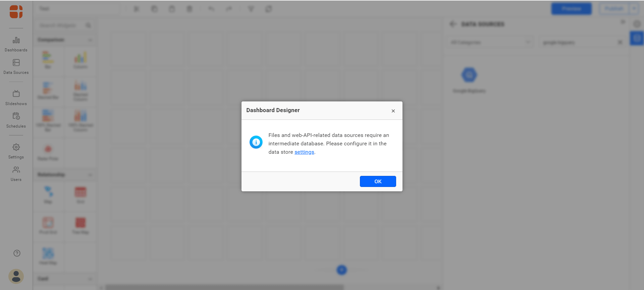Open Dashboards in the left sidebar
Viewport: 644px width, 290px height.
point(16,44)
